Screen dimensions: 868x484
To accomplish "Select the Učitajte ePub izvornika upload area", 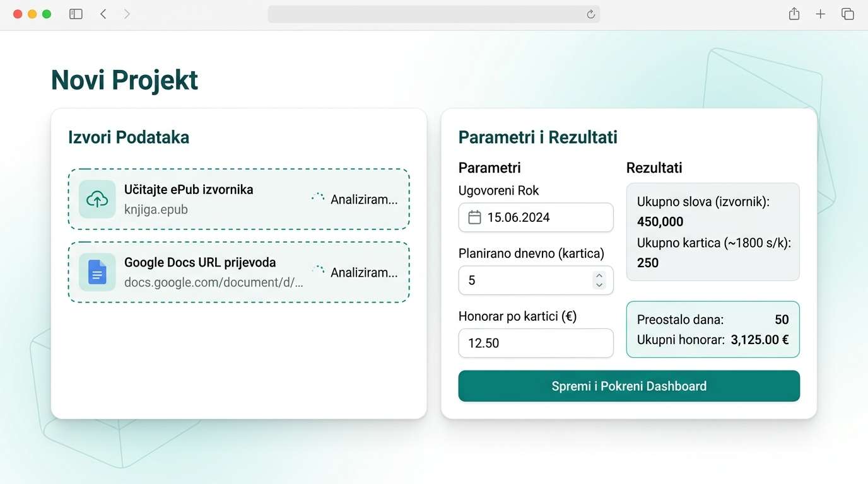I will pos(238,199).
